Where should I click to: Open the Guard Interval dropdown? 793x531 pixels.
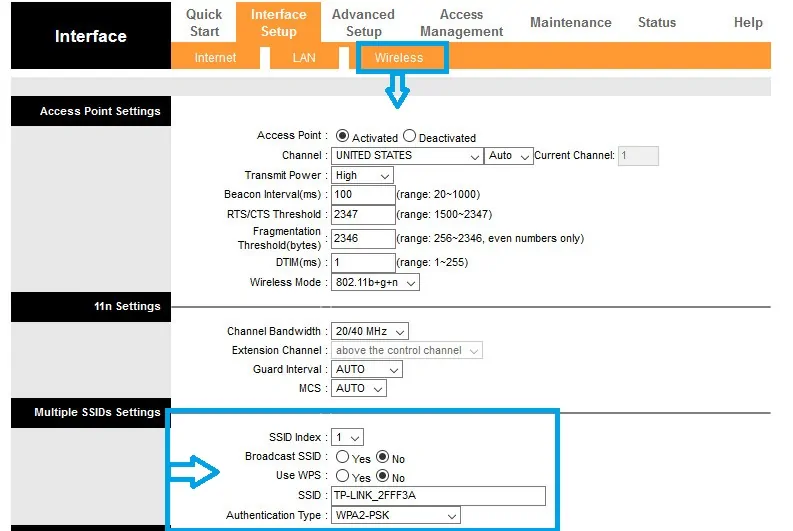coord(367,370)
